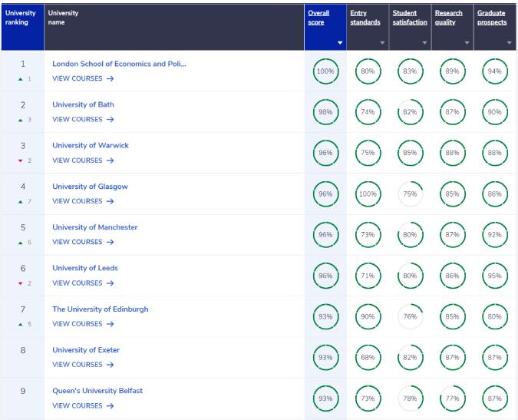518x420 pixels.
Task: Open the Entry standards sort dropdown arrow
Action: (x=382, y=43)
